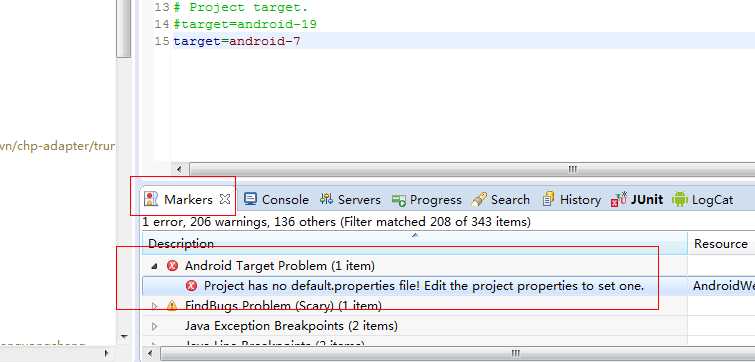Click the error icon beside Android Target Problem
Image resolution: width=755 pixels, height=362 pixels.
pos(172,266)
